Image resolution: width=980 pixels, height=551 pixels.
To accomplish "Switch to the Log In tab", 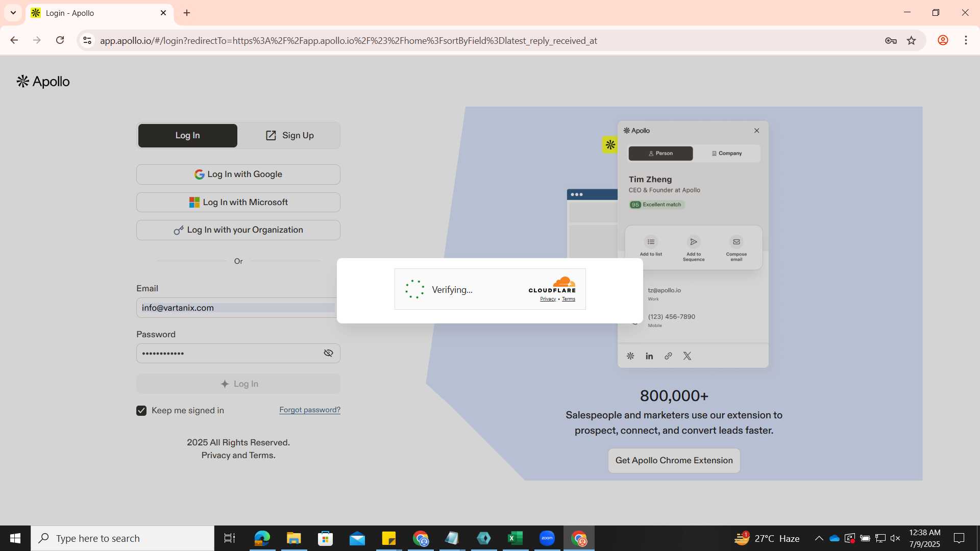I will coord(187,136).
